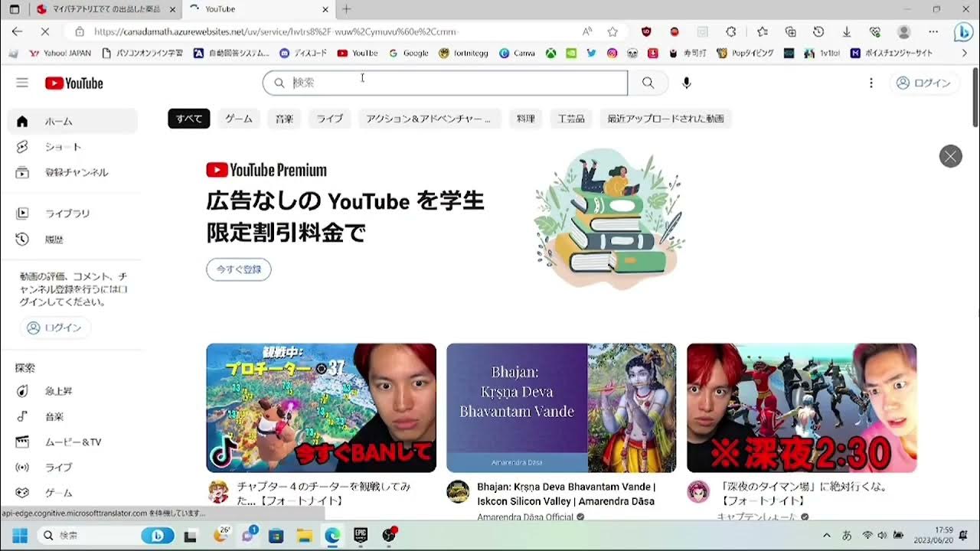
Task: Start voice search with microphone icon
Action: tap(687, 83)
